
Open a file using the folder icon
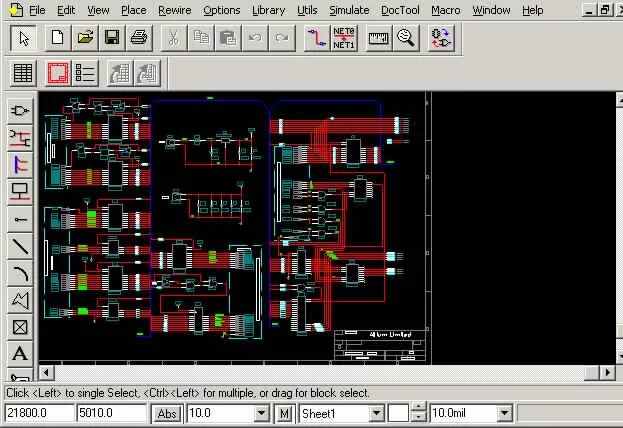point(85,38)
